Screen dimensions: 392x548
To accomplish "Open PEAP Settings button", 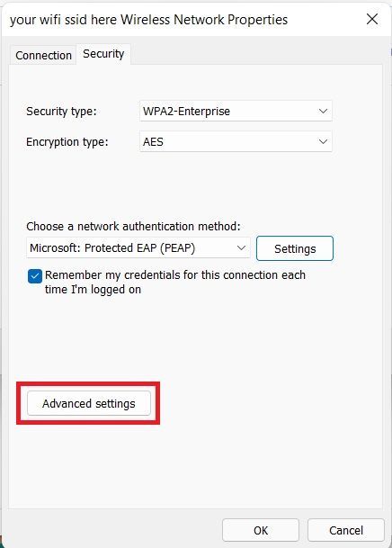I will click(295, 248).
